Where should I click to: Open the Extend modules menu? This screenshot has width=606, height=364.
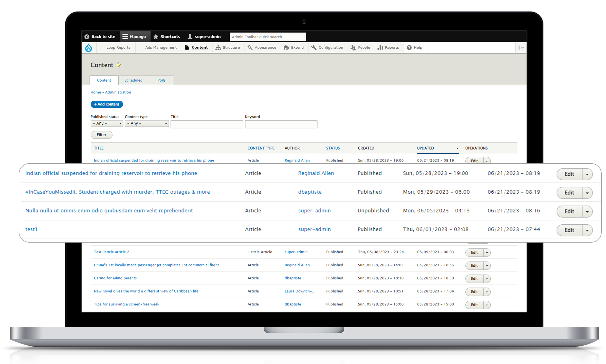pyautogui.click(x=294, y=48)
